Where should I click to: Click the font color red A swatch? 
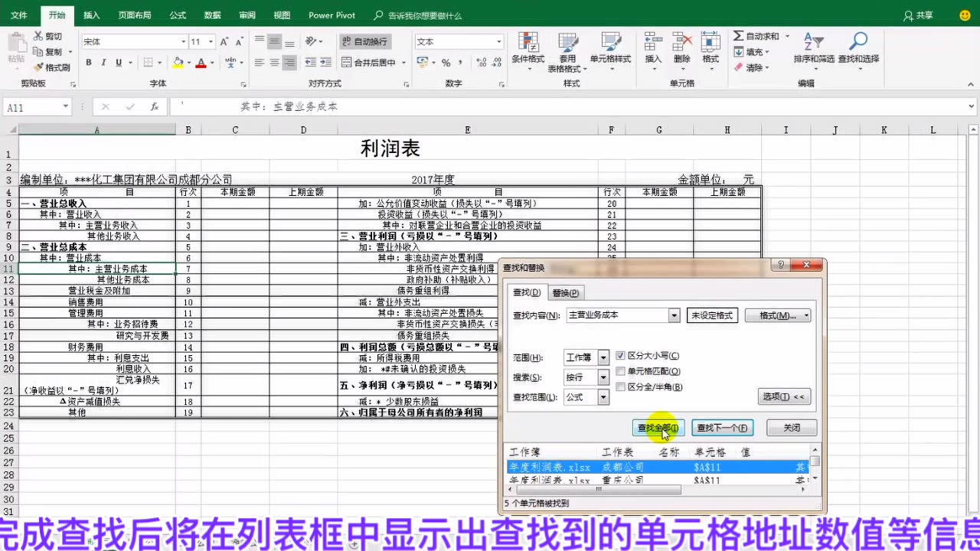(201, 63)
